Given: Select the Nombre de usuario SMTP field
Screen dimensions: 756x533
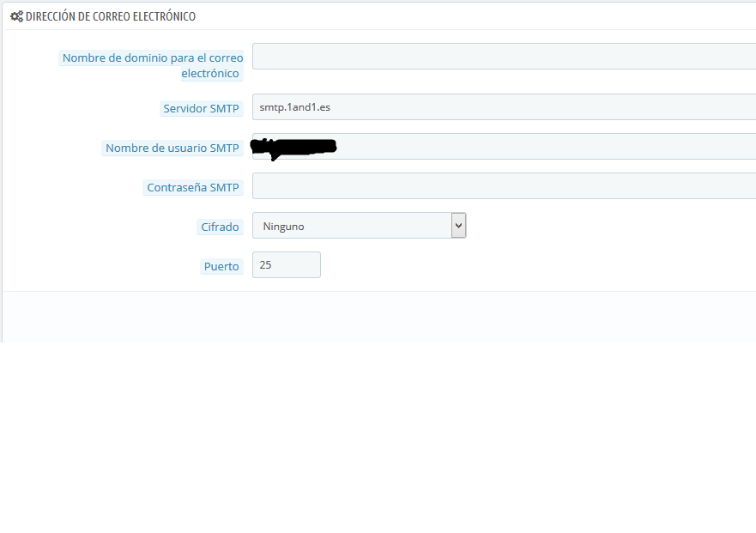Looking at the screenshot, I should point(505,147).
